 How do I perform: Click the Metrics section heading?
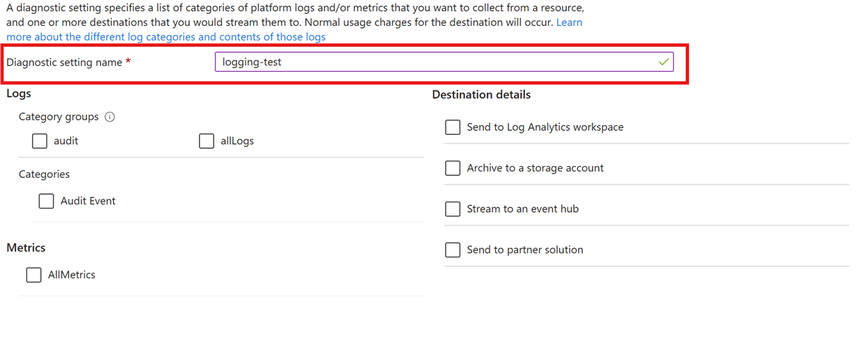pos(26,248)
